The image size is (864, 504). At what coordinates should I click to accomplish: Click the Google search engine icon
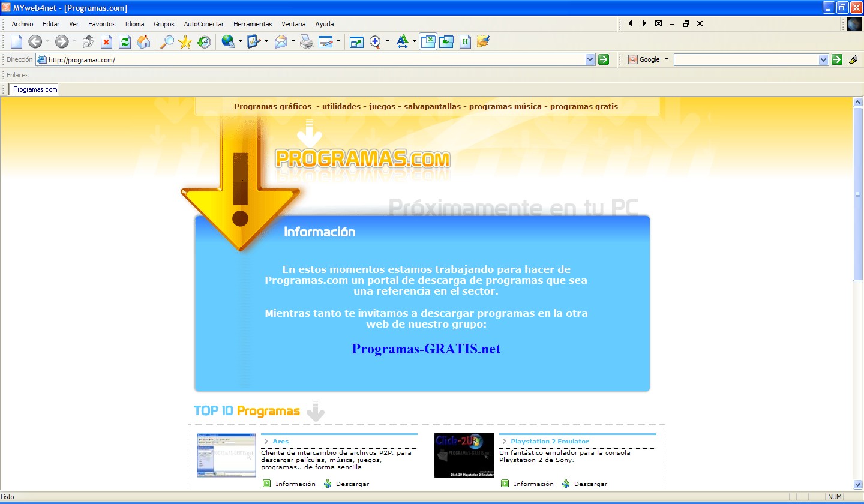(632, 59)
